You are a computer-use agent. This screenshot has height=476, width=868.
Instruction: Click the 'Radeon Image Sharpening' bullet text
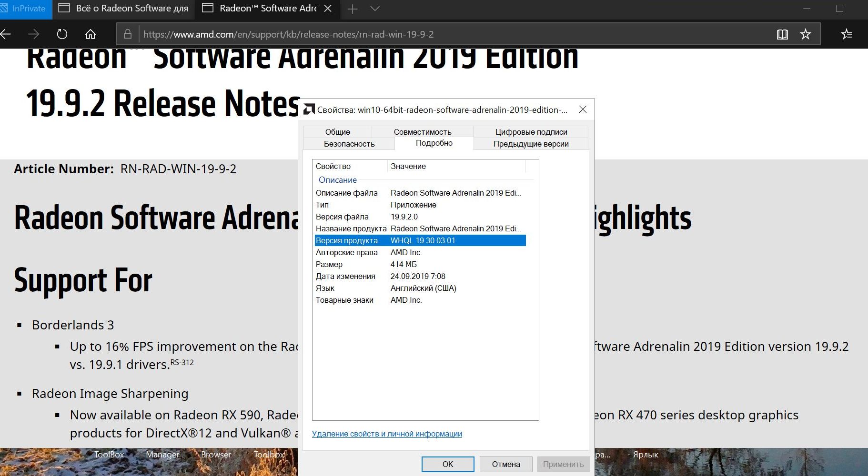[110, 394]
